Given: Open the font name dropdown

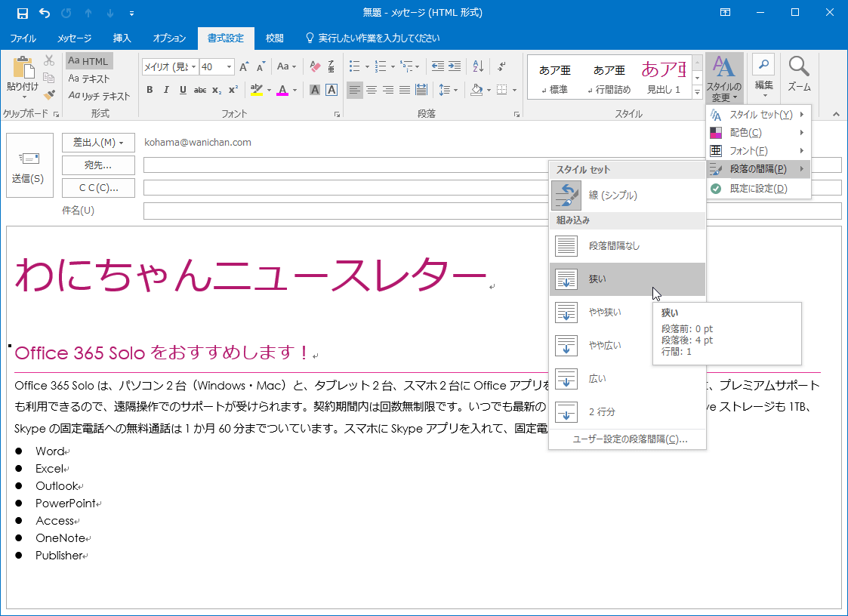Looking at the screenshot, I should point(193,66).
